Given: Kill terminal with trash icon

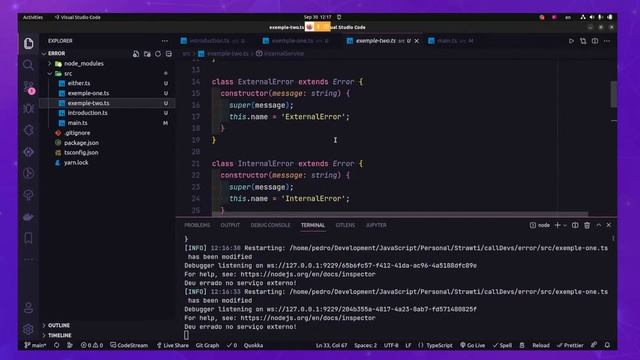Looking at the screenshot, I should coord(587,225).
